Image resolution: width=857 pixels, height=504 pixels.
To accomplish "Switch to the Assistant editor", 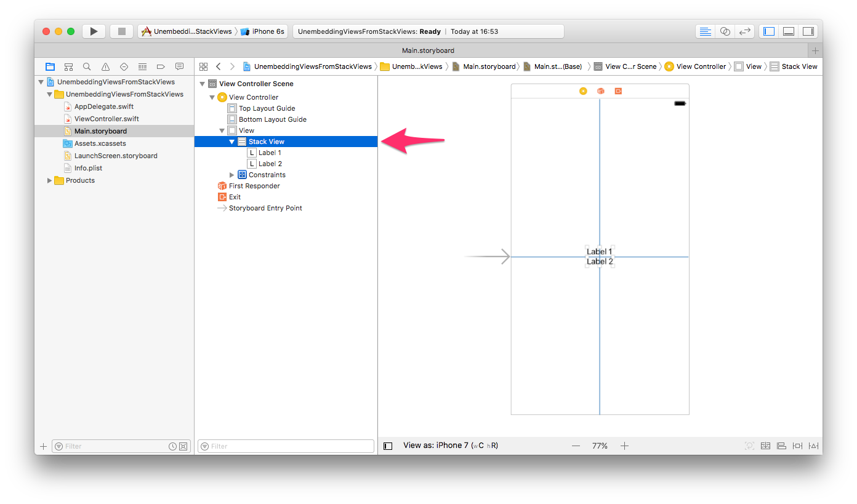I will (x=725, y=31).
